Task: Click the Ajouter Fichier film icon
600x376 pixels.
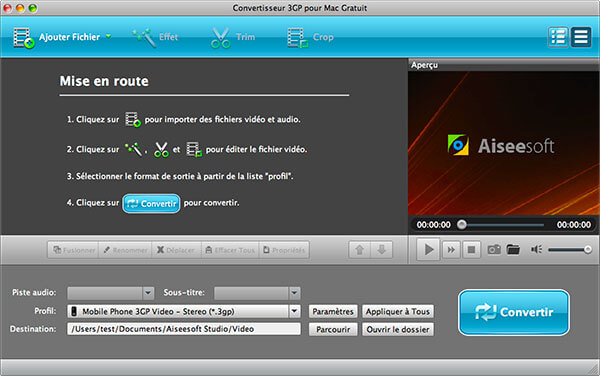Action: [24, 37]
